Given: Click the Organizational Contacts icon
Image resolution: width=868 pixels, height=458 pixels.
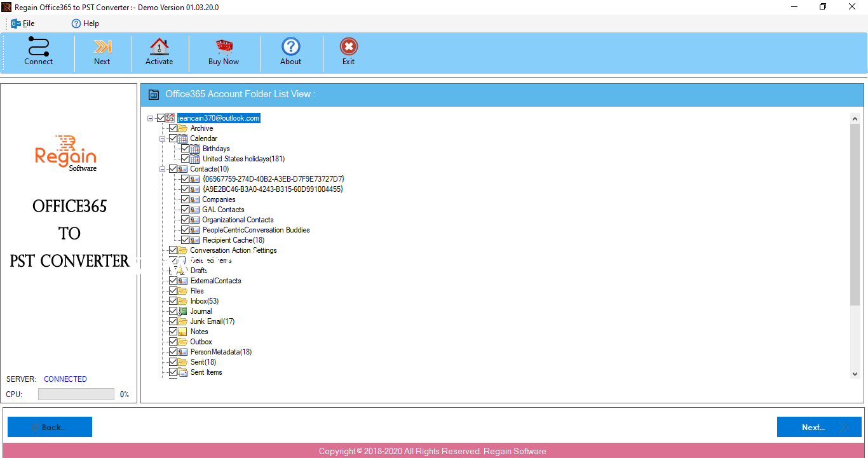Looking at the screenshot, I should 195,220.
